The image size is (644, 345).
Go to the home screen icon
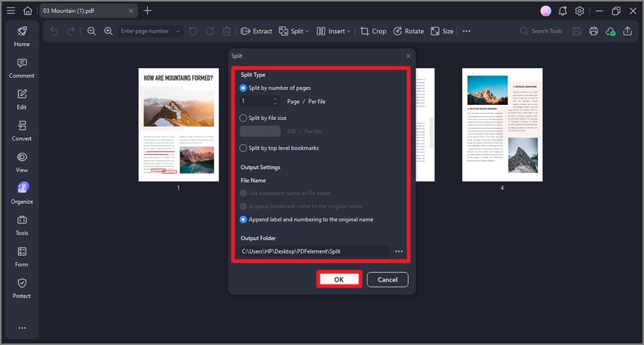27,11
